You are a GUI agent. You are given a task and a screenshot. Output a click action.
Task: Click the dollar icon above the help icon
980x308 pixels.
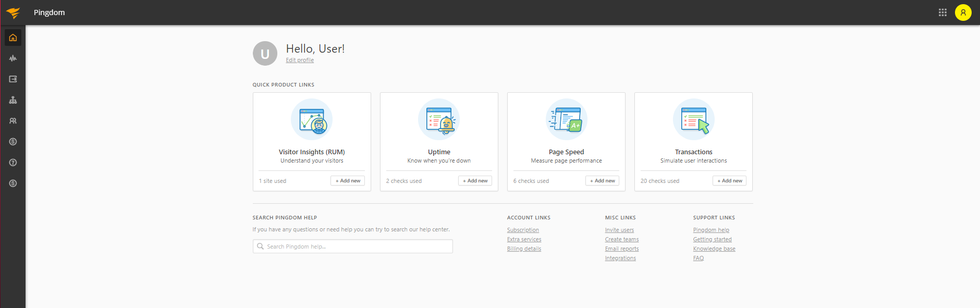[x=13, y=142]
